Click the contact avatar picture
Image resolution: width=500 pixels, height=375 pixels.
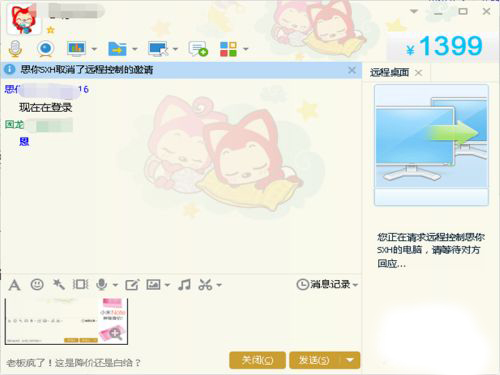pos(24,20)
